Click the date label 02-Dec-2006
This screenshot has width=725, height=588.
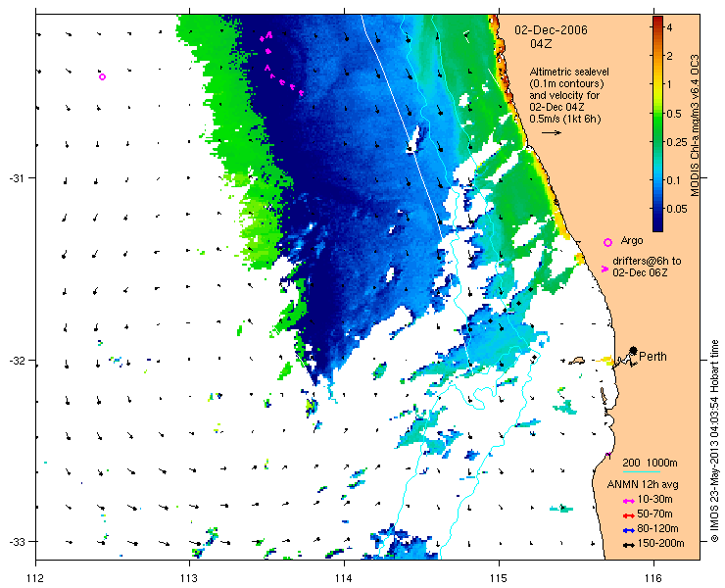coord(552,30)
